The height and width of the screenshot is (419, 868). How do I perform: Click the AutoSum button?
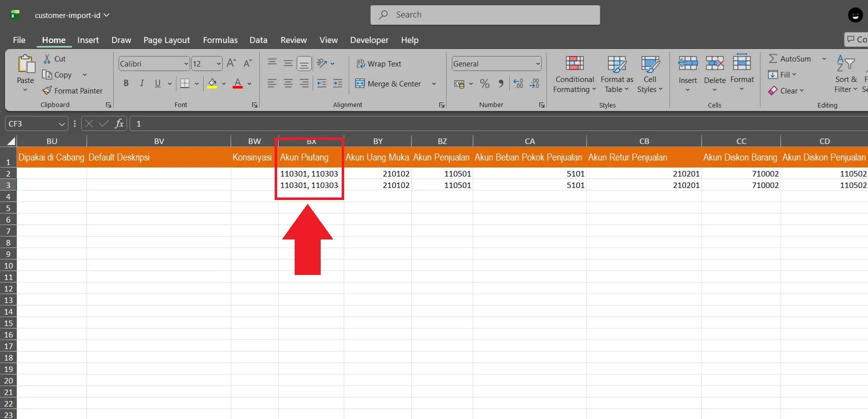coord(790,59)
